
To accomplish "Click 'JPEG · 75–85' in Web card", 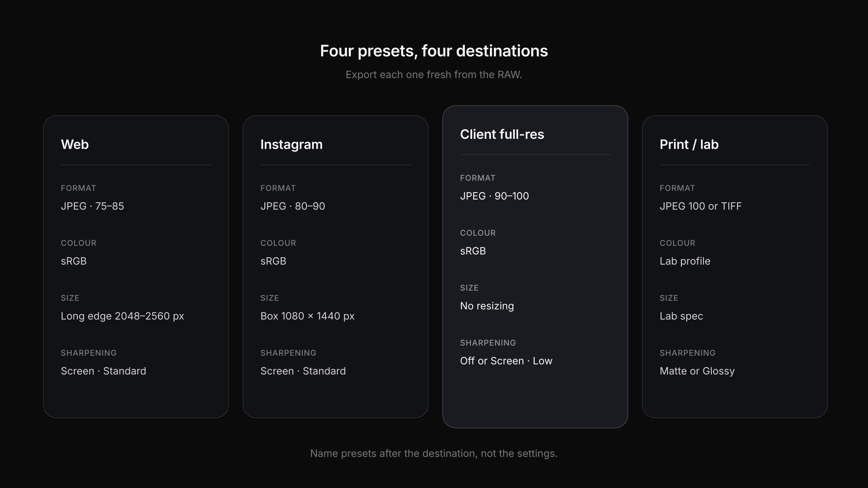I will 92,206.
